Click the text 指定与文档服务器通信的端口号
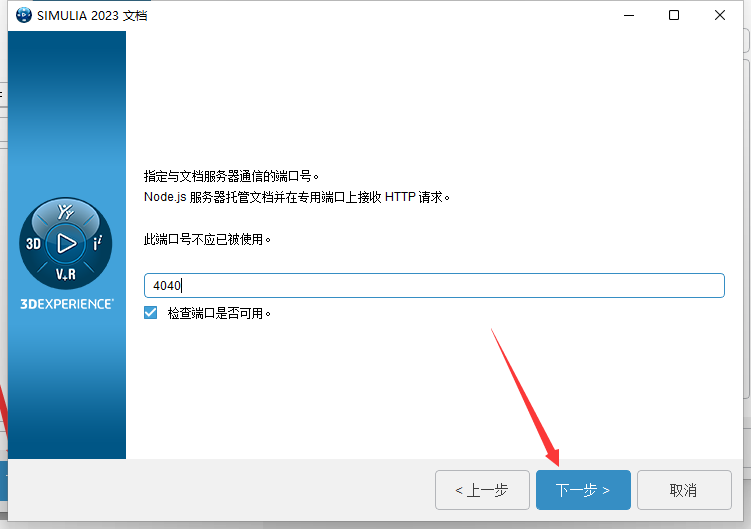The height and width of the screenshot is (529, 751). click(231, 176)
